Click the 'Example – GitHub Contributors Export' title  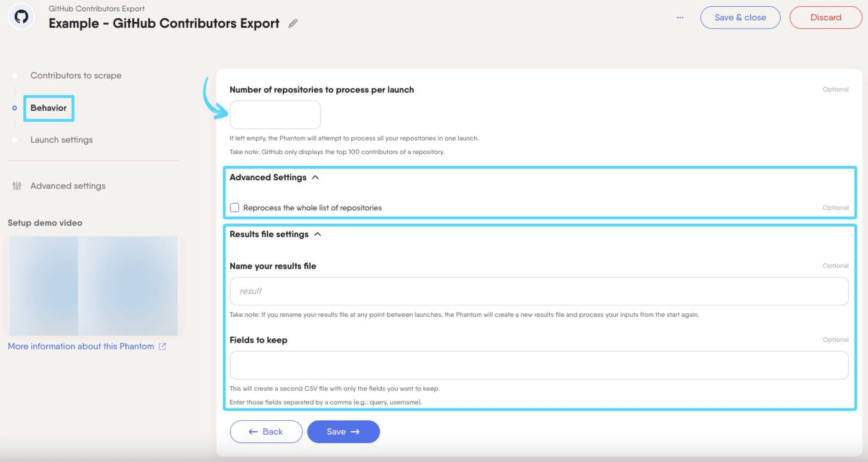tap(164, 23)
